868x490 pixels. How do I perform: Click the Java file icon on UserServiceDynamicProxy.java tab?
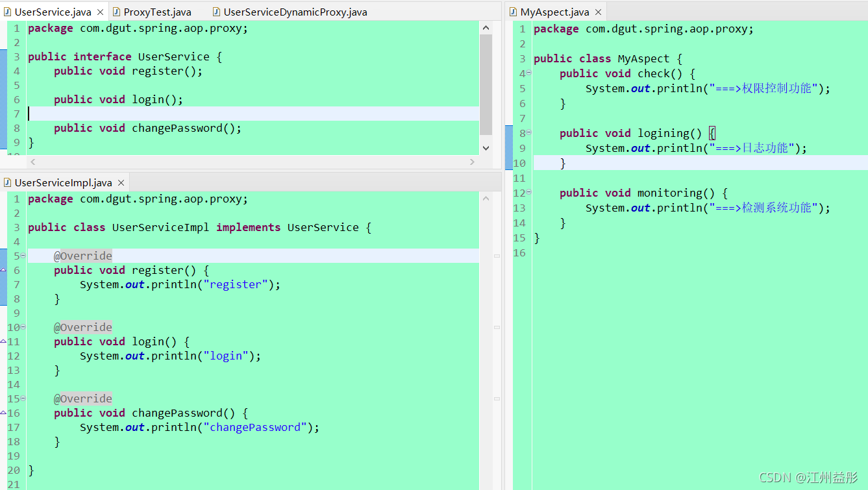[217, 12]
